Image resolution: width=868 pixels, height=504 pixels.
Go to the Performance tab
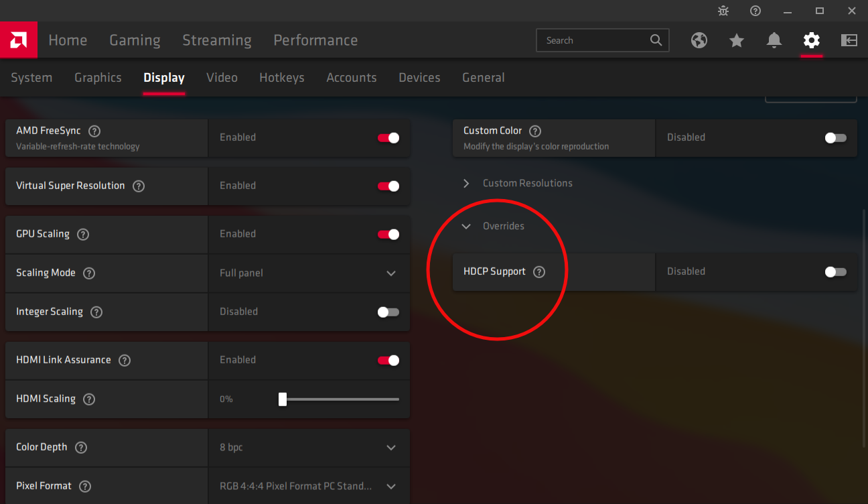315,40
